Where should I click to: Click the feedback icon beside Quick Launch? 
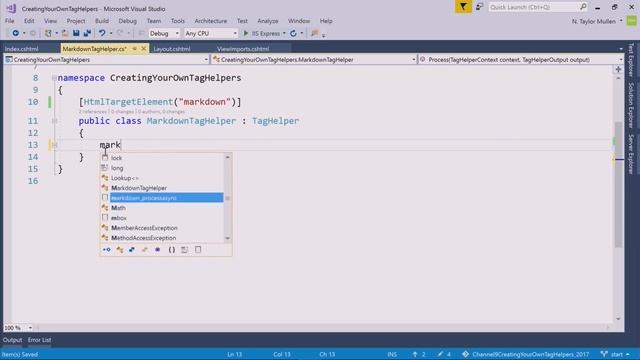click(480, 7)
